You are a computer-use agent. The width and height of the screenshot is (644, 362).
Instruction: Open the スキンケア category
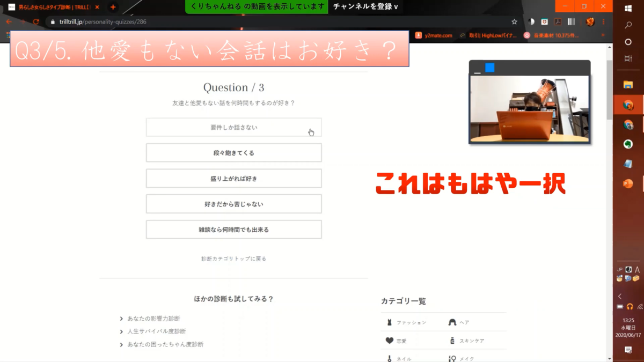(x=466, y=341)
